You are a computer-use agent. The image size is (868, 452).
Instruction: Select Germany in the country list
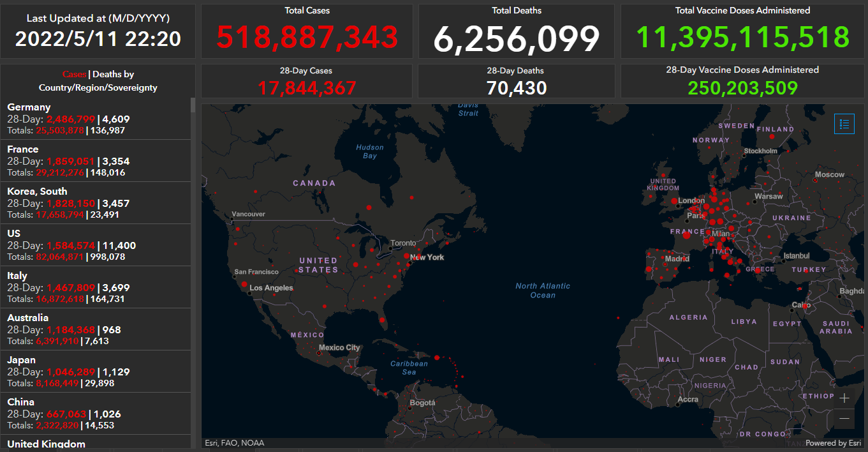96,118
